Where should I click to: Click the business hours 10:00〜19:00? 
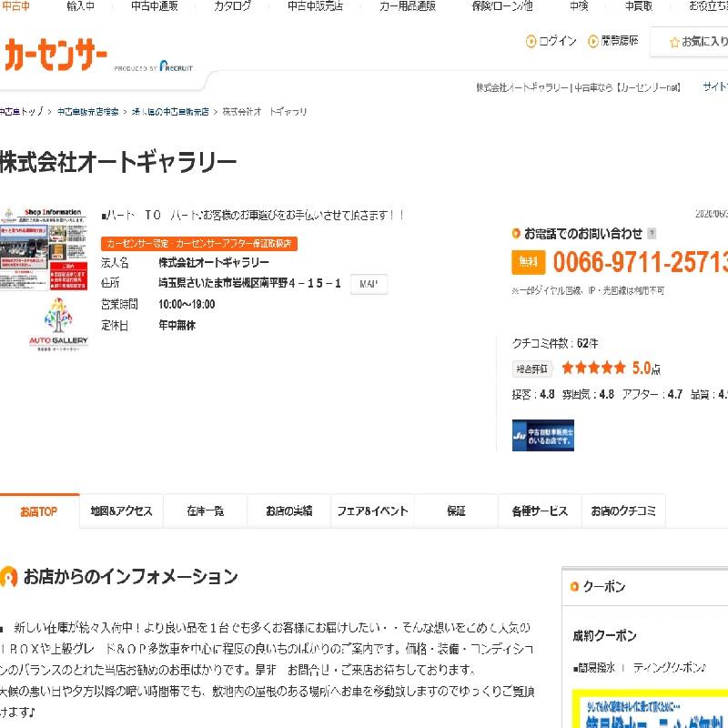(187, 305)
